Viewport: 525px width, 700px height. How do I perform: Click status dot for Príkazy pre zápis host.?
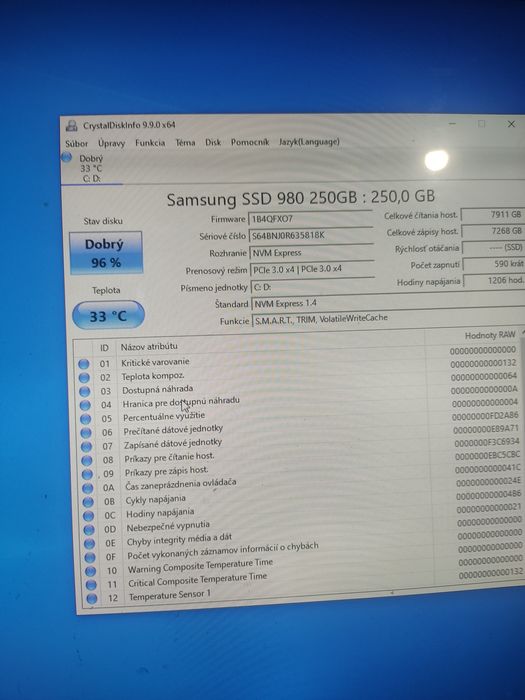pos(88,475)
